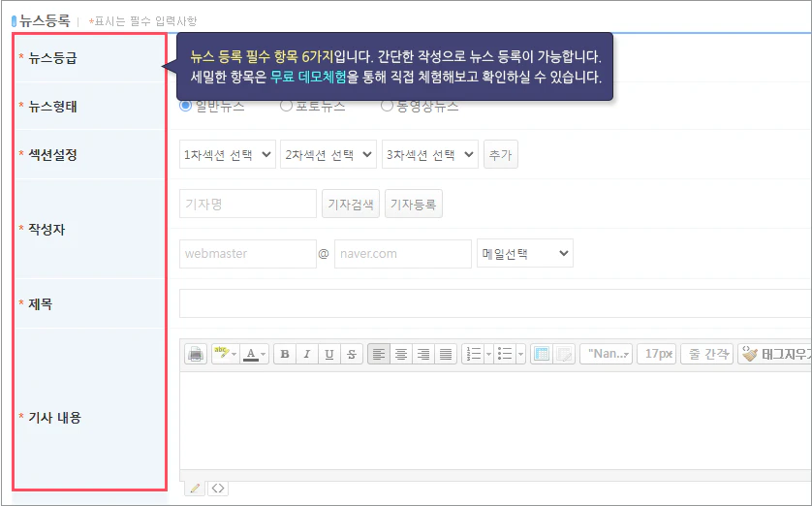Toggle bold formatting
The width and height of the screenshot is (812, 506).
[284, 354]
